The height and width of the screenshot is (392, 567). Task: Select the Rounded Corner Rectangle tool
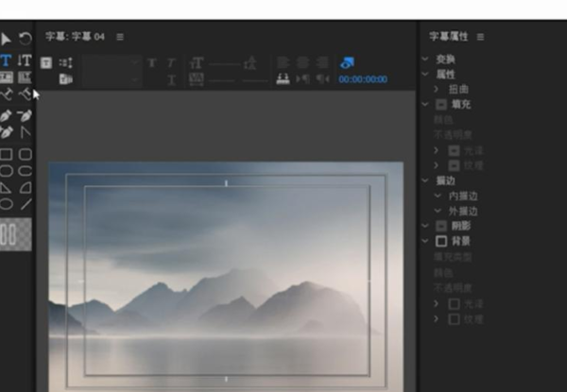tap(25, 154)
